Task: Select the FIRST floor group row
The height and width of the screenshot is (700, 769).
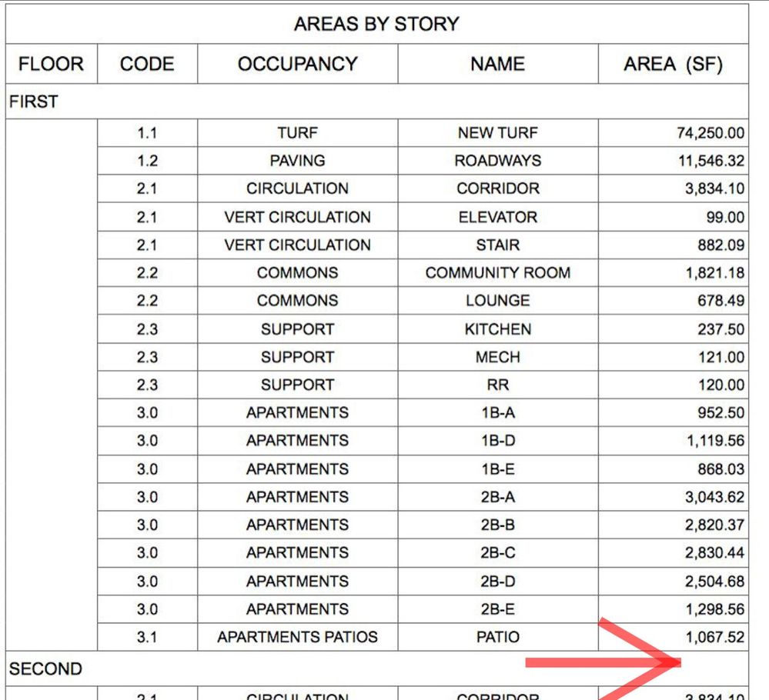Action: [376, 102]
